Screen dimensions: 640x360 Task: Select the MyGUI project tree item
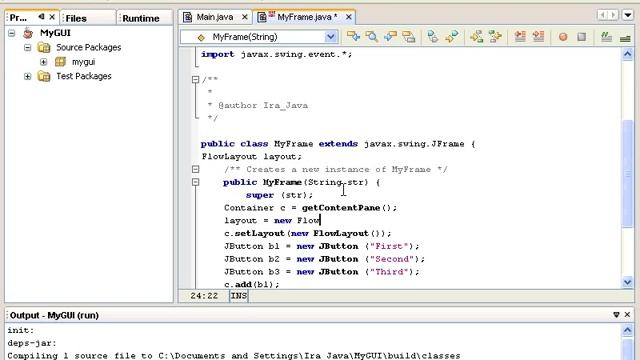[55, 33]
